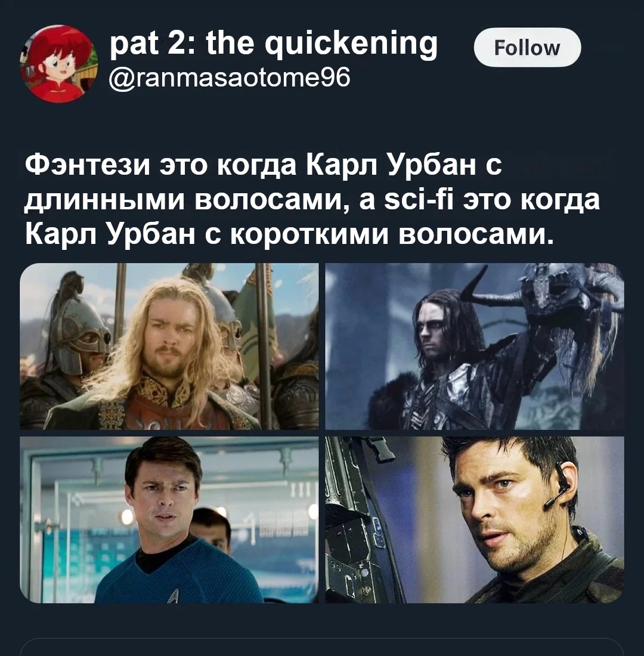The height and width of the screenshot is (656, 644).
Task: Click the Starfleet insignia badge on the blue shirt
Action: pos(174,595)
